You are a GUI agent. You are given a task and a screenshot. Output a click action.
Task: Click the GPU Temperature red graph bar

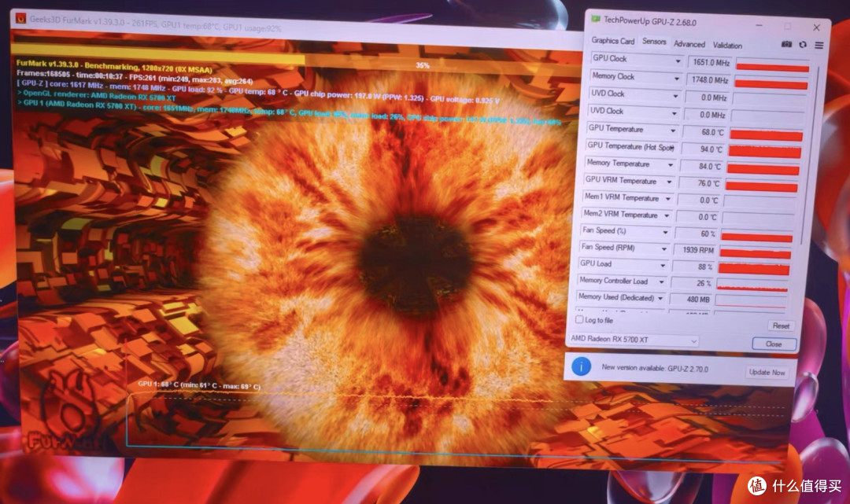pyautogui.click(x=766, y=134)
